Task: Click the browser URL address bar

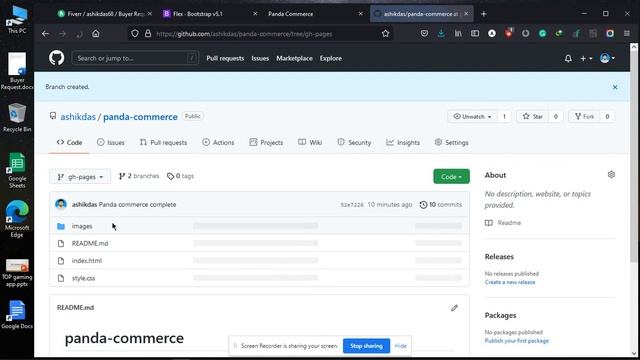Action: click(261, 34)
